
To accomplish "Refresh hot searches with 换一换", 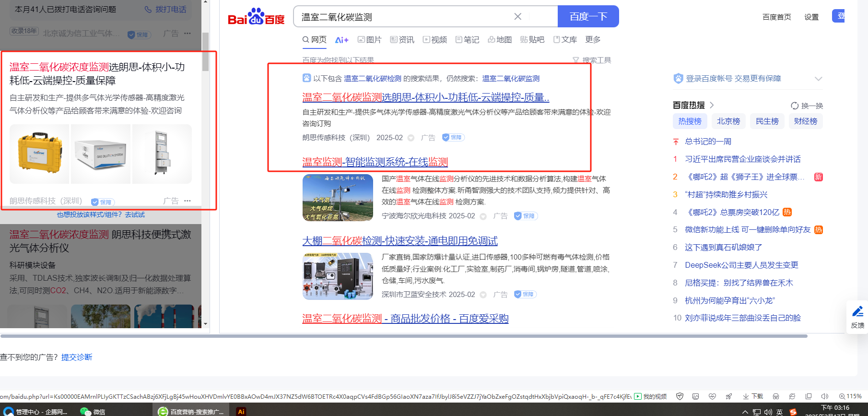I will 807,106.
